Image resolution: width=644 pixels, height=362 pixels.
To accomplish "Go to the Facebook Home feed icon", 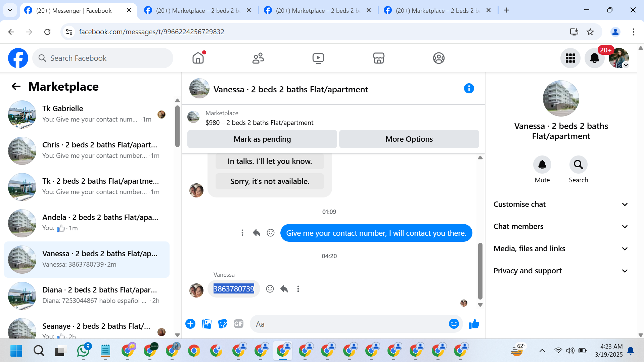I will pyautogui.click(x=198, y=58).
